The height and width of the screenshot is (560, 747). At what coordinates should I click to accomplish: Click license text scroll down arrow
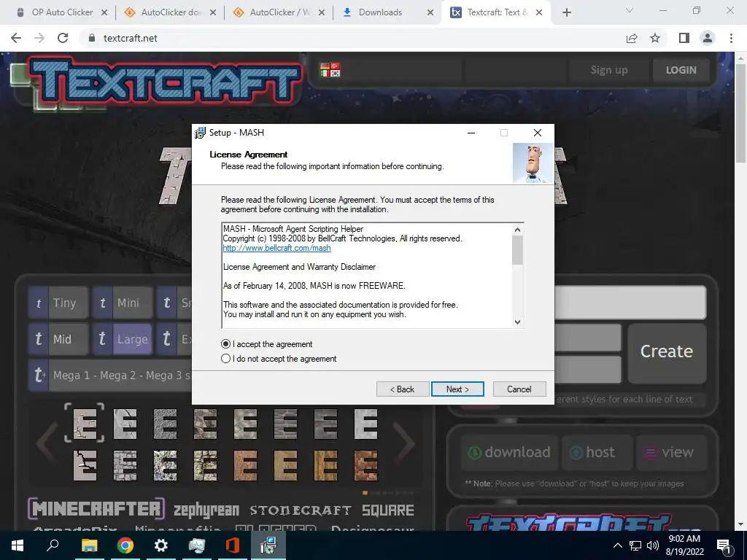pos(517,322)
